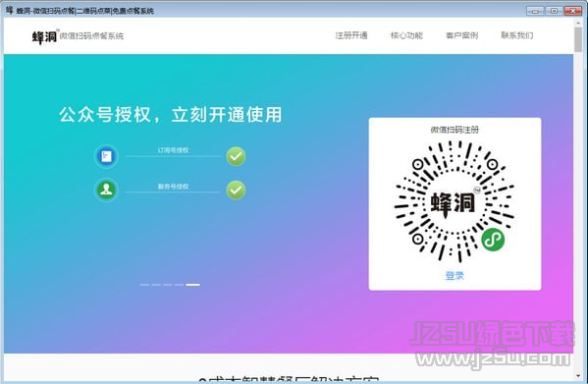
Task: Click the 订阅号授权 blue document icon
Action: click(x=106, y=156)
